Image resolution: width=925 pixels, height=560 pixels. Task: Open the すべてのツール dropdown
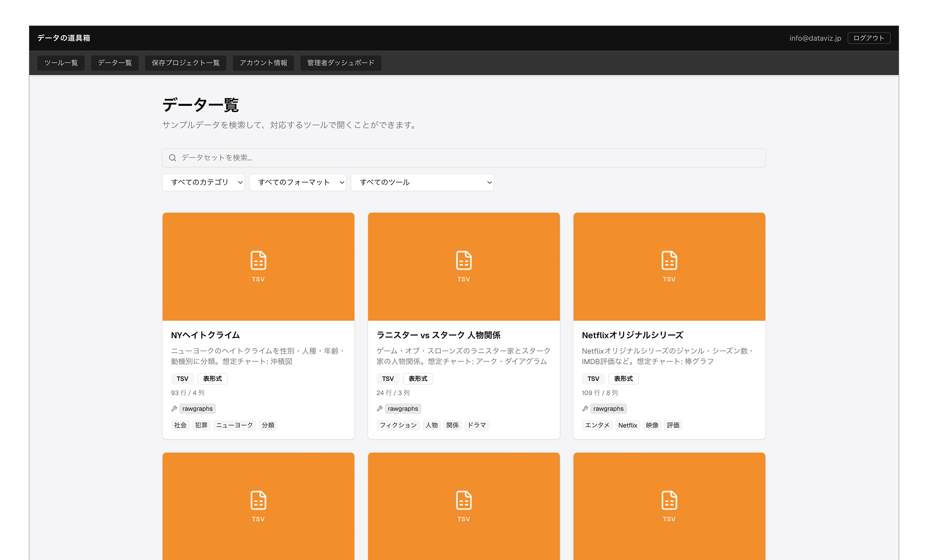(x=422, y=182)
